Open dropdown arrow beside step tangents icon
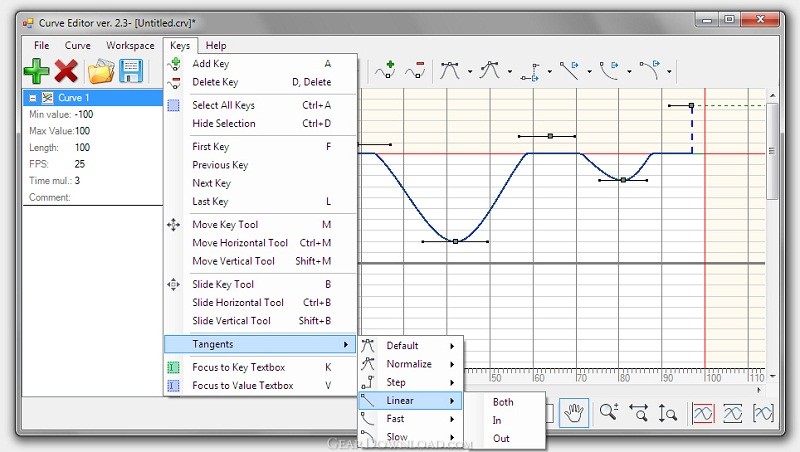 click(549, 72)
